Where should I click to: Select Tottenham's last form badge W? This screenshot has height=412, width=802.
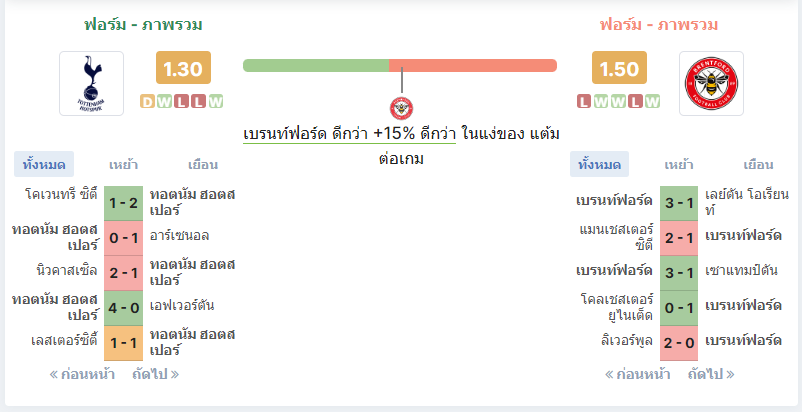pyautogui.click(x=216, y=102)
